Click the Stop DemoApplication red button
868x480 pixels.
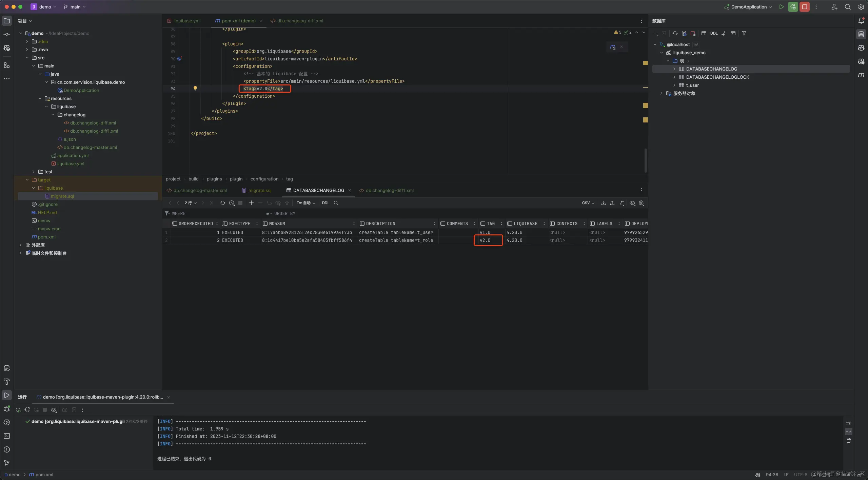805,7
